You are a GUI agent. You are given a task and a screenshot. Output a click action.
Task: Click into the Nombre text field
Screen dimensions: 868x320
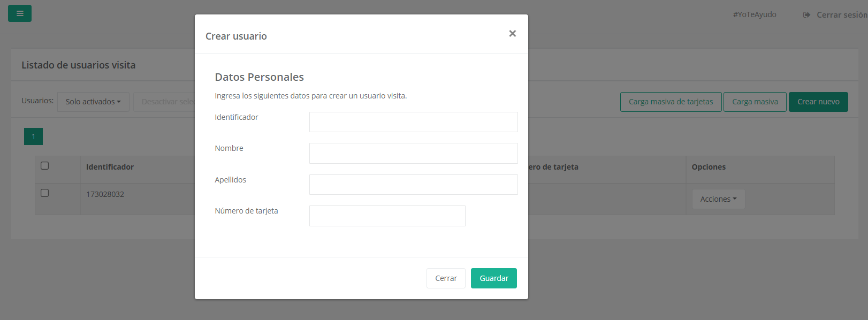pos(413,153)
